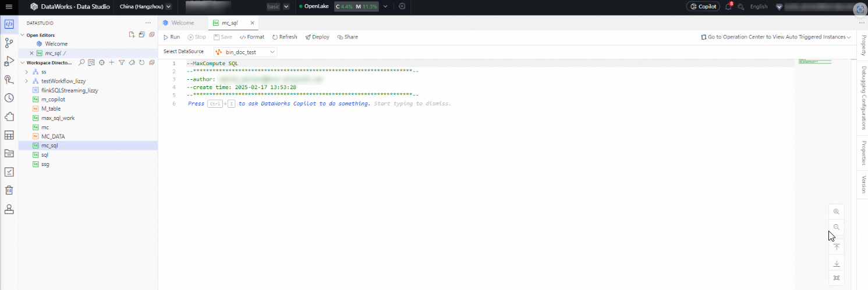The height and width of the screenshot is (290, 868).
Task: Open the puzzle extensions sidebar icon
Action: tap(9, 116)
